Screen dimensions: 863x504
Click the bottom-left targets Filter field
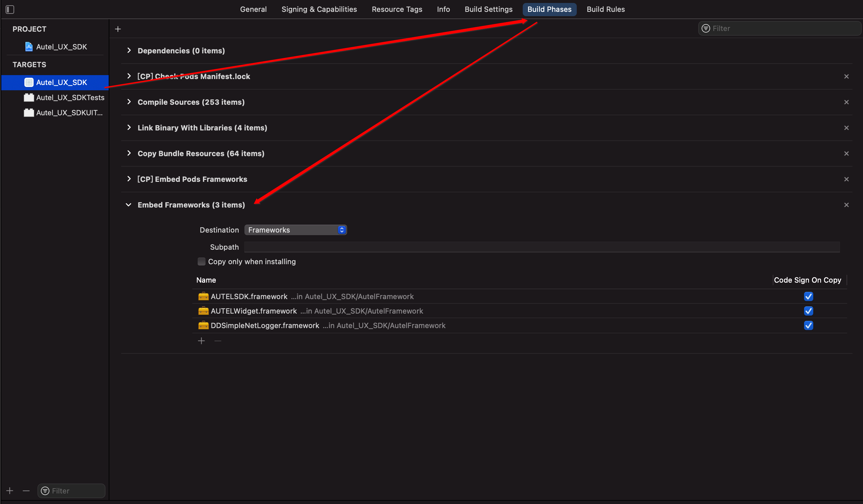point(71,490)
